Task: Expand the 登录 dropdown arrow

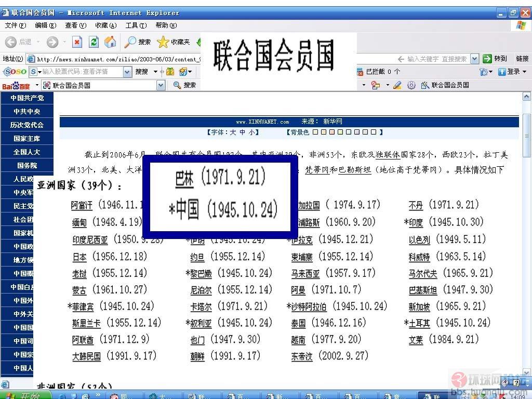Action: tap(525, 72)
